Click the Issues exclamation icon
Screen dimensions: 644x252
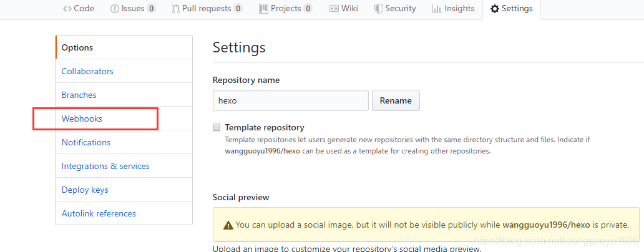[x=115, y=9]
